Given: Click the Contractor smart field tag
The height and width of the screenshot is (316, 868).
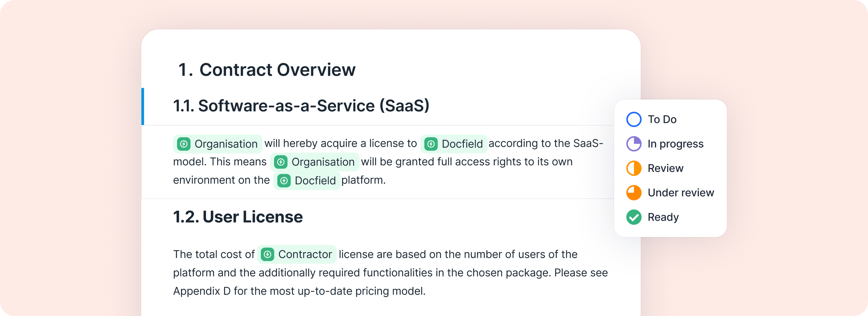Looking at the screenshot, I should click(297, 254).
